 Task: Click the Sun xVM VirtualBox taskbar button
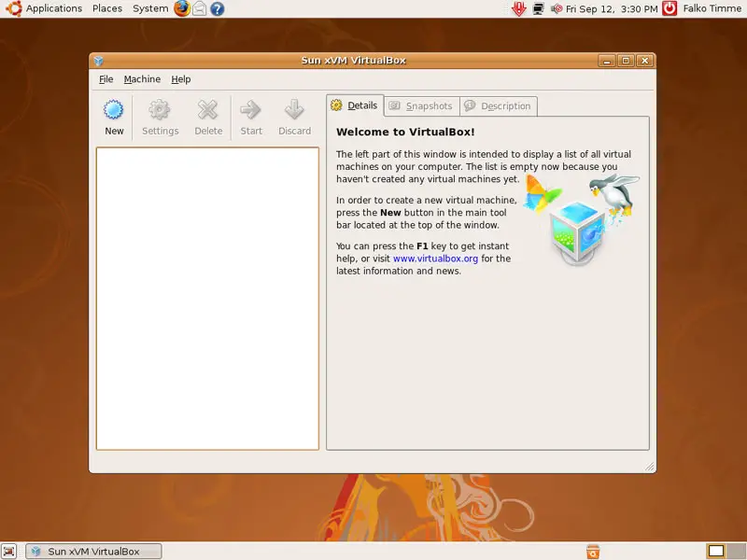click(x=93, y=551)
